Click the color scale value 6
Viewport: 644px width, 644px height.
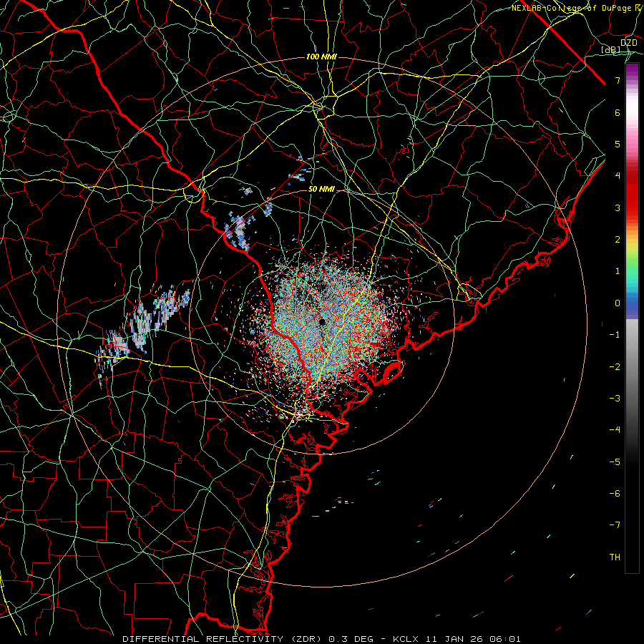[618, 112]
